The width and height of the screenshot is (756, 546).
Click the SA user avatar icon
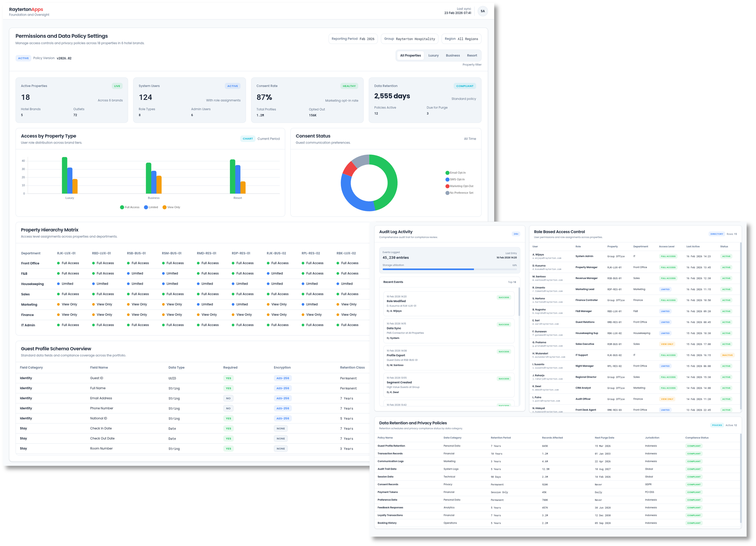coord(483,11)
